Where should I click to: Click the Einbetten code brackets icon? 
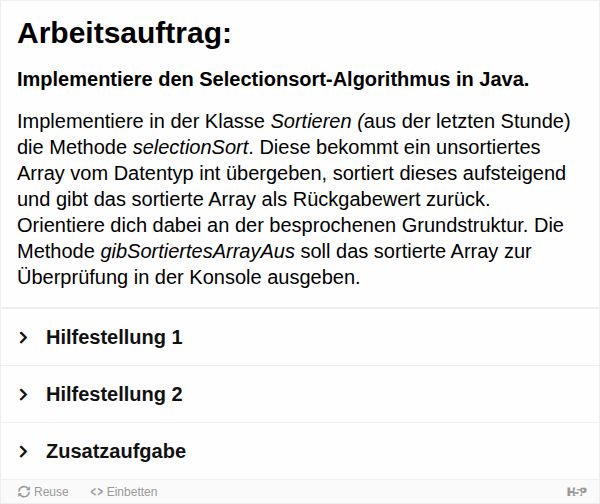[97, 492]
